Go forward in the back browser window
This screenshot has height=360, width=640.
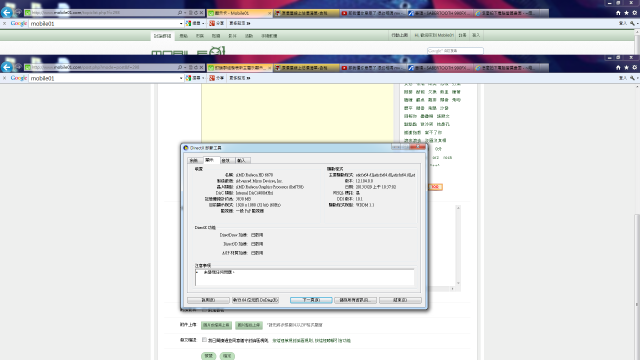coord(18,13)
